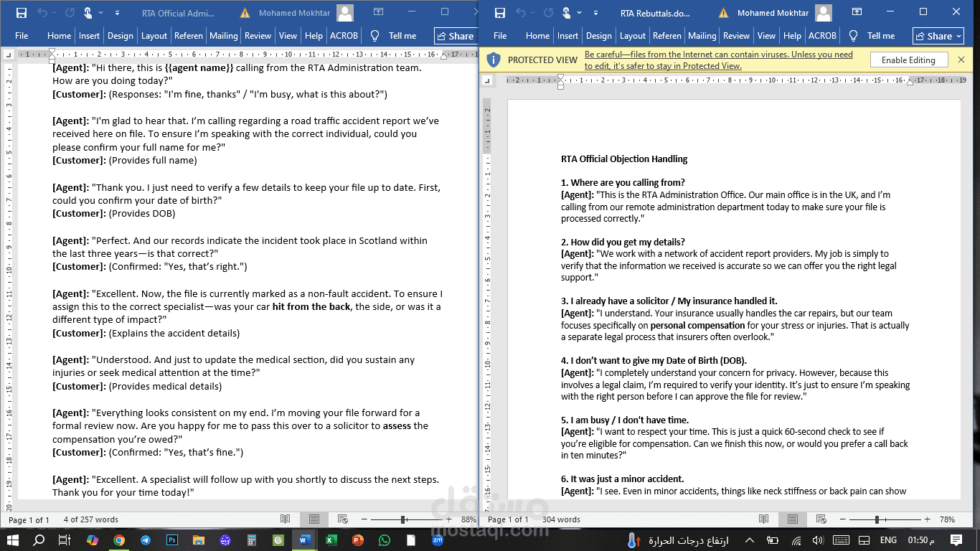
Task: Open Excel from the taskbar
Action: pyautogui.click(x=331, y=540)
